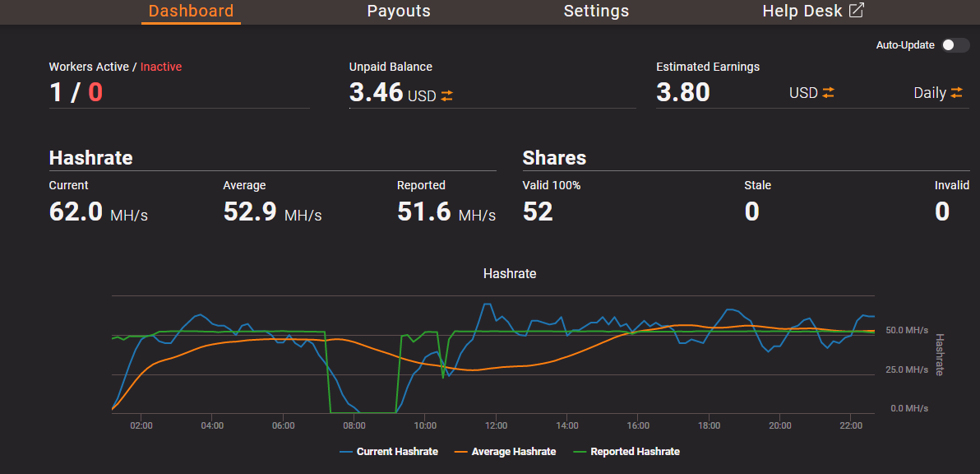
Task: Click the inactive workers count 0
Action: tap(95, 92)
